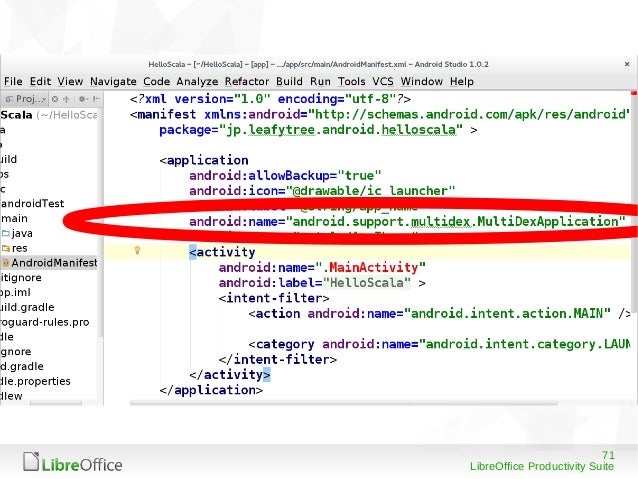Click the LibreOffice logo
The width and height of the screenshot is (638, 479).
click(x=72, y=462)
